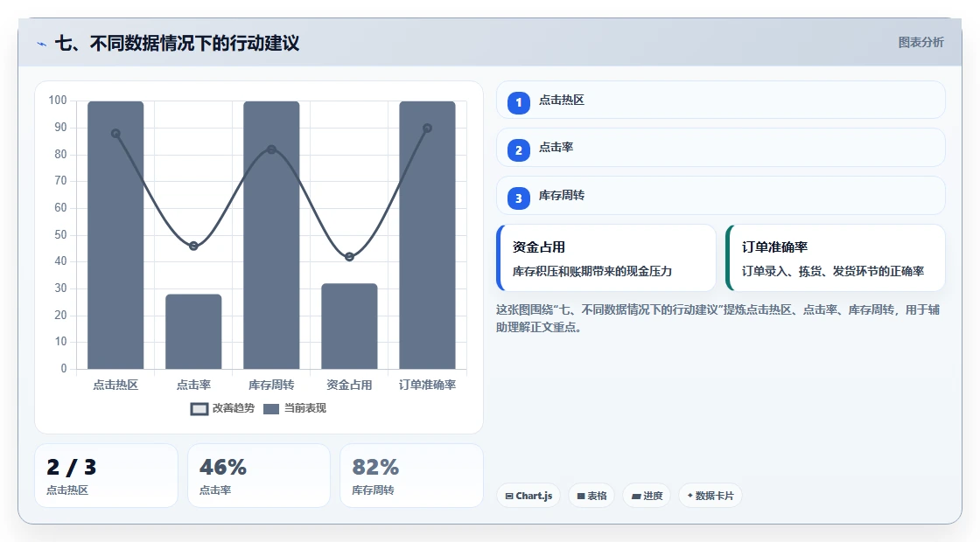
Task: Click the text 库存积压和账期带来的现金压力
Action: pos(592,272)
